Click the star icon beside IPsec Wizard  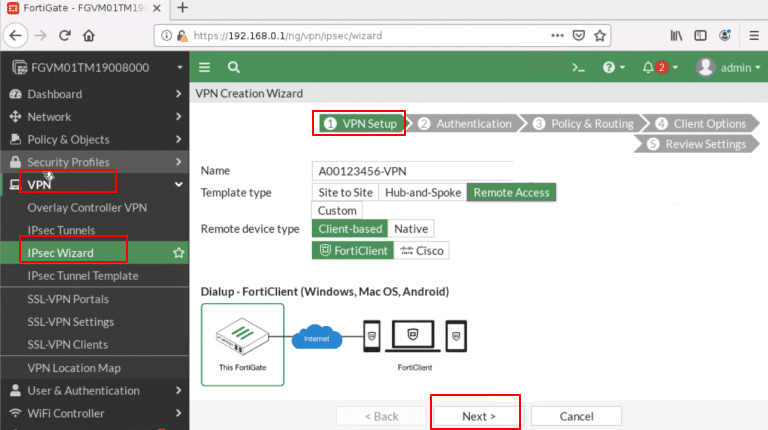[x=179, y=253]
